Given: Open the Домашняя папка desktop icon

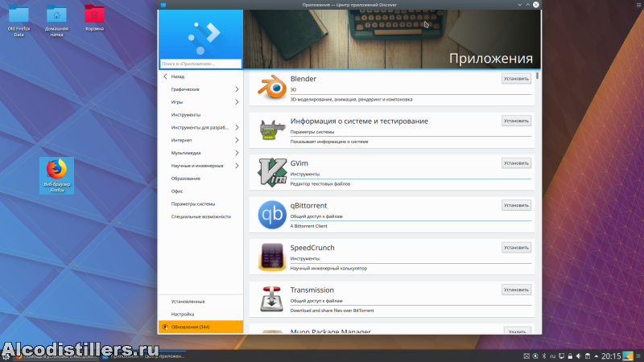Looking at the screenshot, I should click(x=56, y=21).
